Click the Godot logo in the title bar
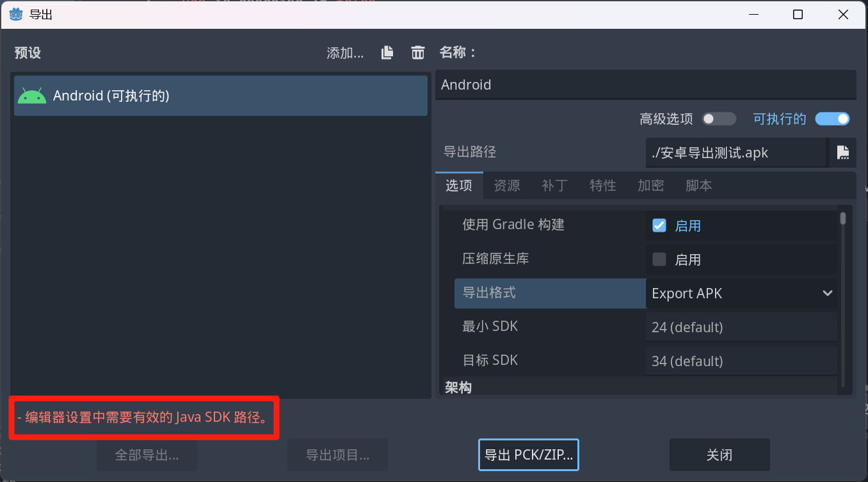Viewport: 868px width, 482px height. click(15, 14)
